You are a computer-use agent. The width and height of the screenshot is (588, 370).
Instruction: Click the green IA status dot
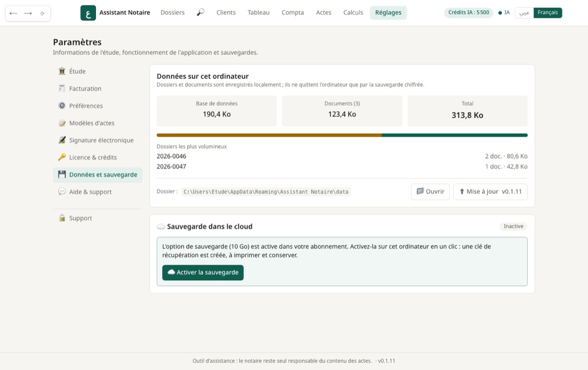(x=500, y=13)
